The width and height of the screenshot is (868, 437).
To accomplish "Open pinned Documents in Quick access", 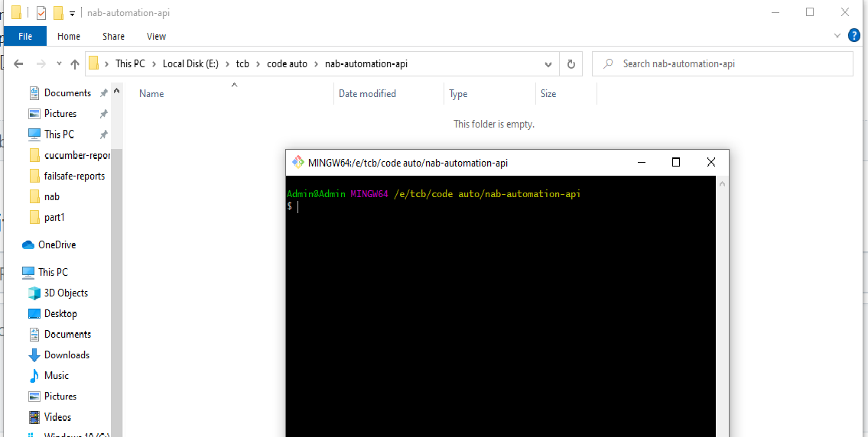I will tap(67, 93).
